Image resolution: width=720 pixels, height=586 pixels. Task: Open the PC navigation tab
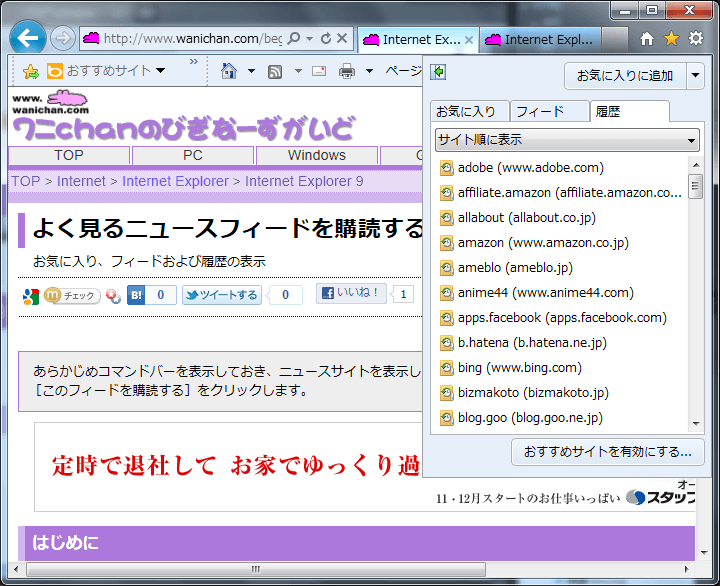click(193, 155)
